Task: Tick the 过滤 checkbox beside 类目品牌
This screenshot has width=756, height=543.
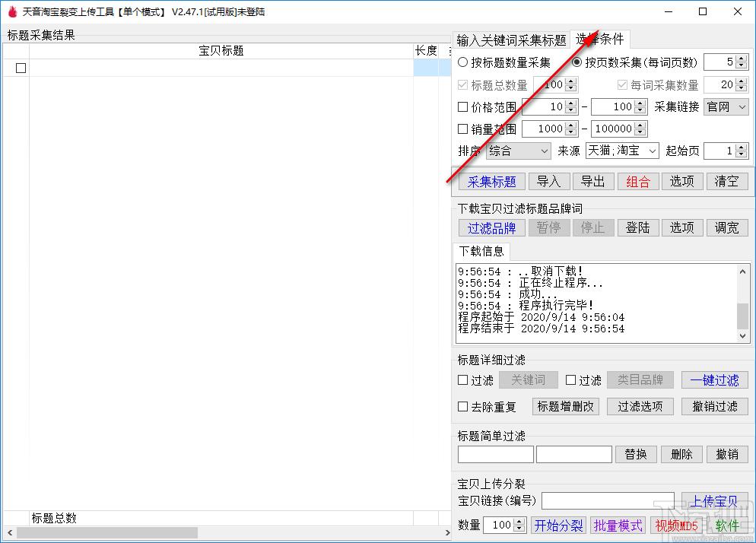Action: point(571,380)
